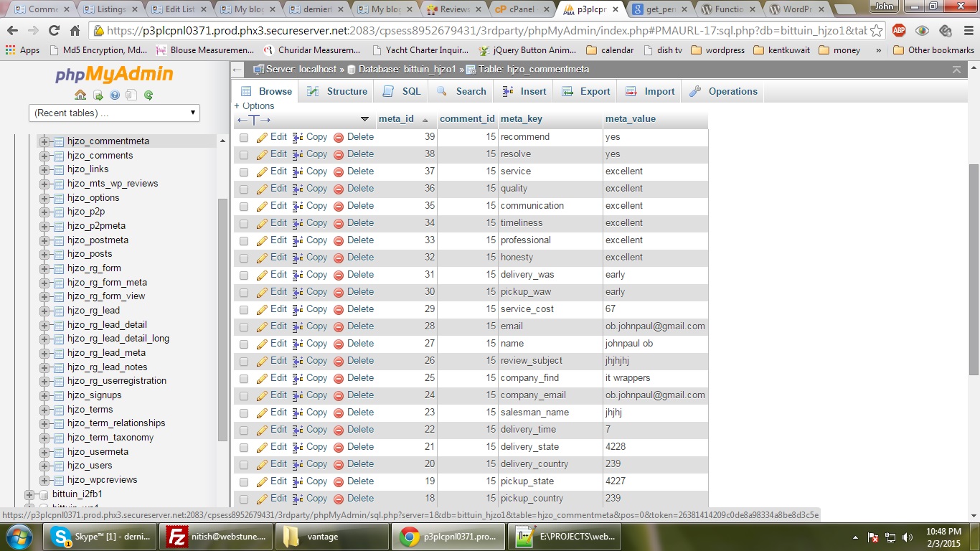Screen dimensions: 980x551
Task: Open the Insert tab
Action: 524,91
